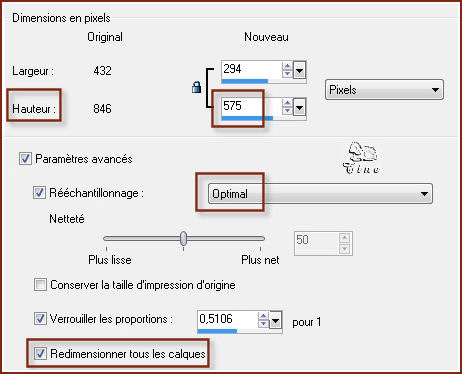The width and height of the screenshot is (462, 374).
Task: Uncheck Redimensionner tous les calques
Action: click(40, 353)
